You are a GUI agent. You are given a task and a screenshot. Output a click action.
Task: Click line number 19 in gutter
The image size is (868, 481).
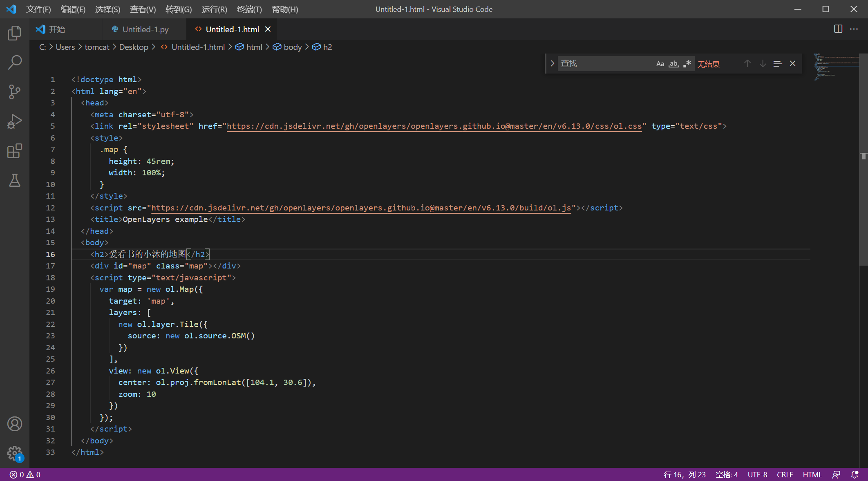click(x=50, y=289)
